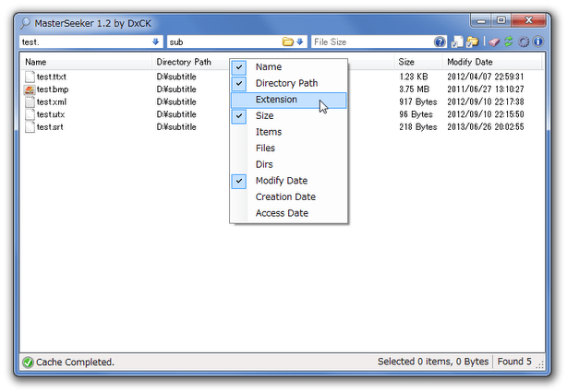Select the test.bmp file row

click(x=282, y=89)
